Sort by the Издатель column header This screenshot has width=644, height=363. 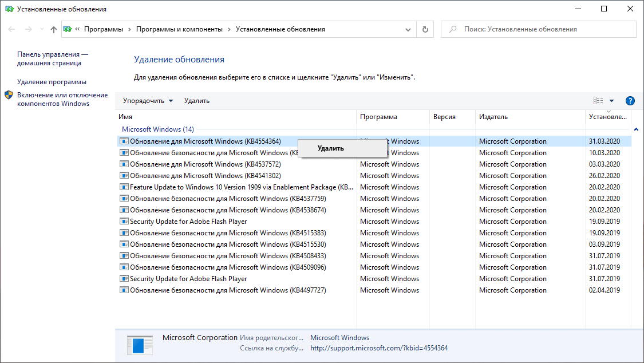(x=493, y=117)
